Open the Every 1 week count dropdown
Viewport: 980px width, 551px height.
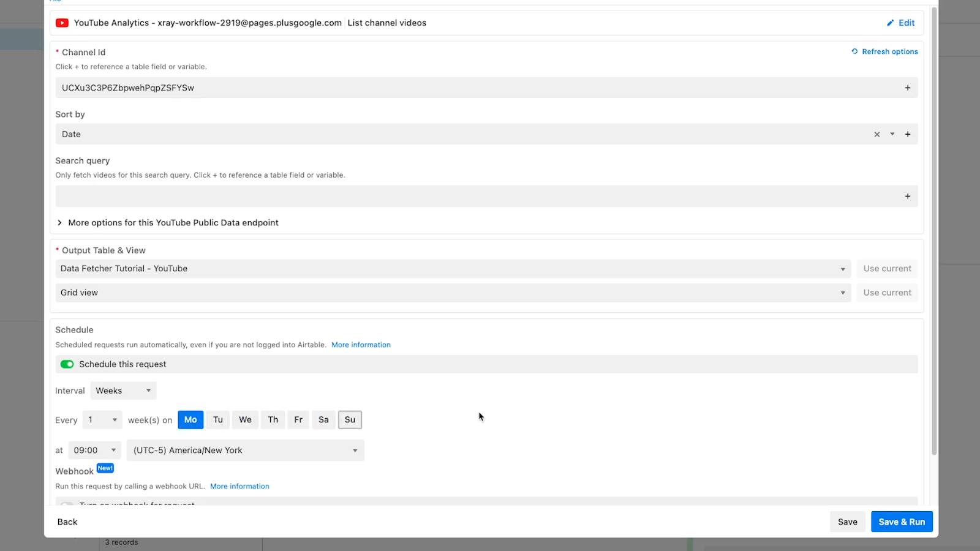[x=102, y=420]
